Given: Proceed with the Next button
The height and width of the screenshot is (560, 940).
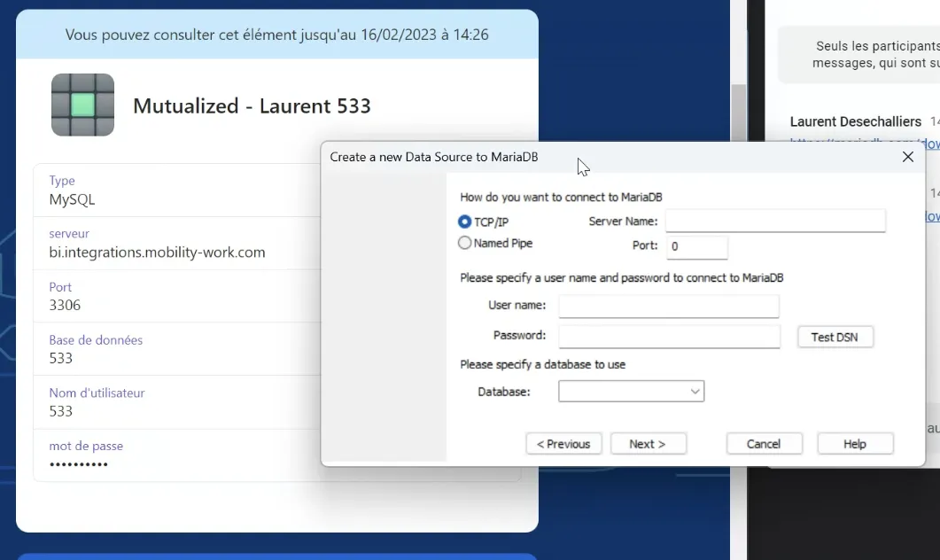Looking at the screenshot, I should click(648, 444).
